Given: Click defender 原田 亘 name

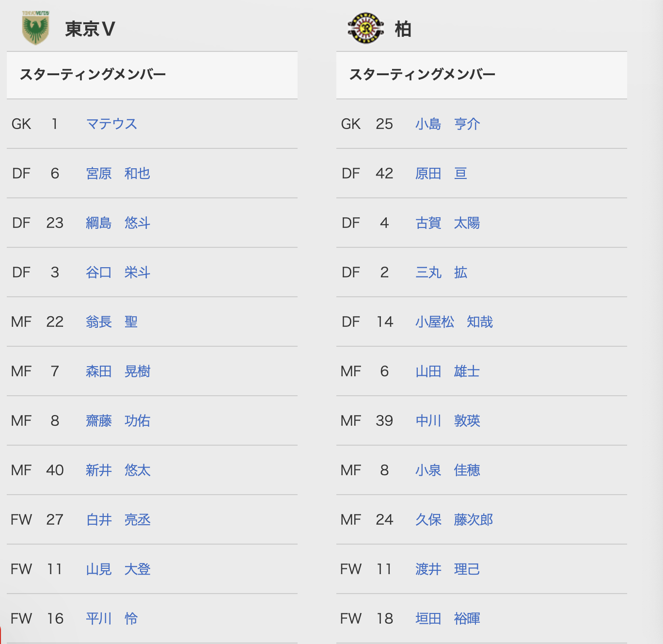Looking at the screenshot, I should click(441, 173).
